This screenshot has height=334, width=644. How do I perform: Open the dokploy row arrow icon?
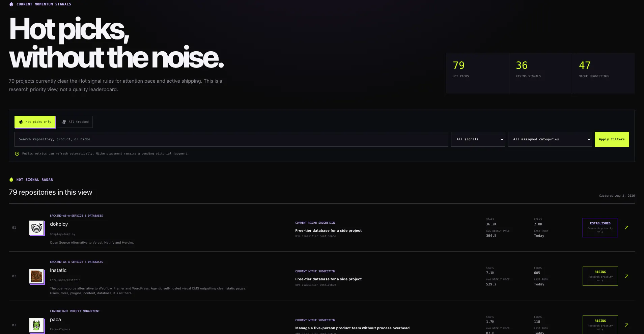(x=626, y=228)
